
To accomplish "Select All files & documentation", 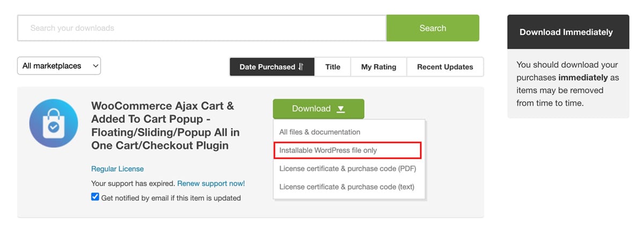I will 320,132.
